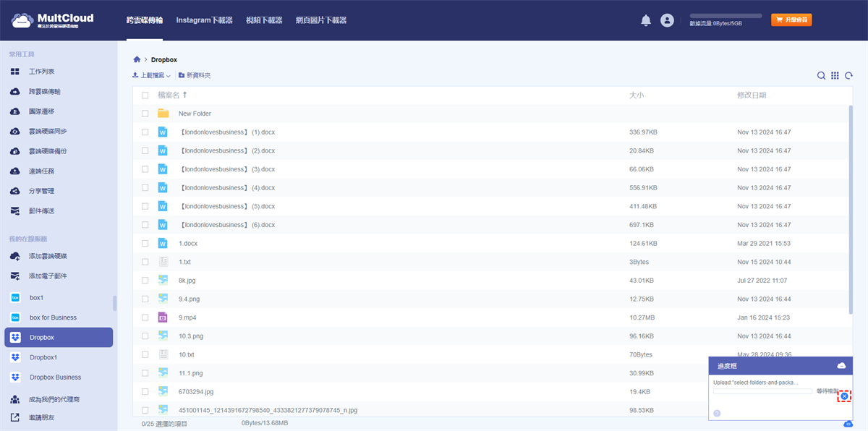The height and width of the screenshot is (431, 868).
Task: Refresh the Dropbox file list
Action: point(848,75)
